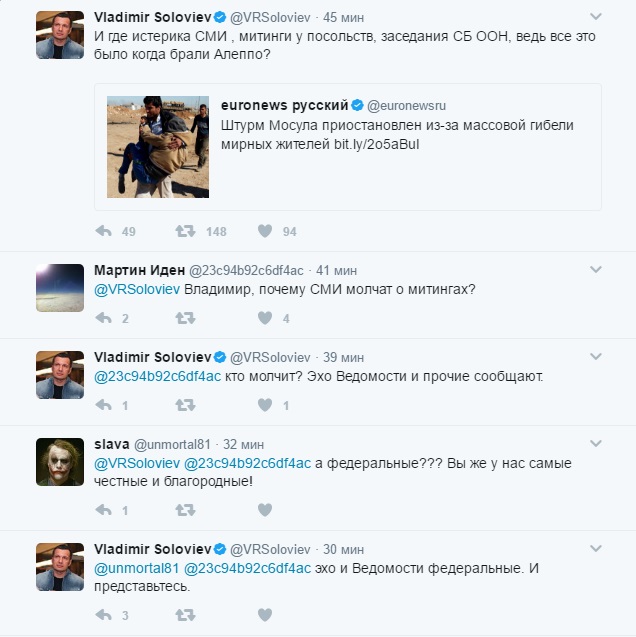Like Soloviev's last reply tweet

(265, 615)
